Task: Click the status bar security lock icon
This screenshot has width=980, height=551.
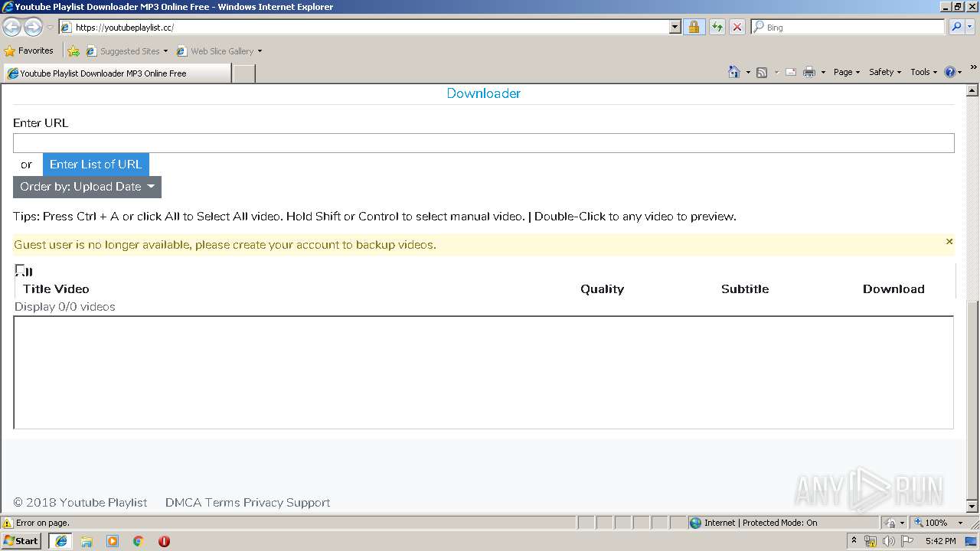Action: [890, 523]
